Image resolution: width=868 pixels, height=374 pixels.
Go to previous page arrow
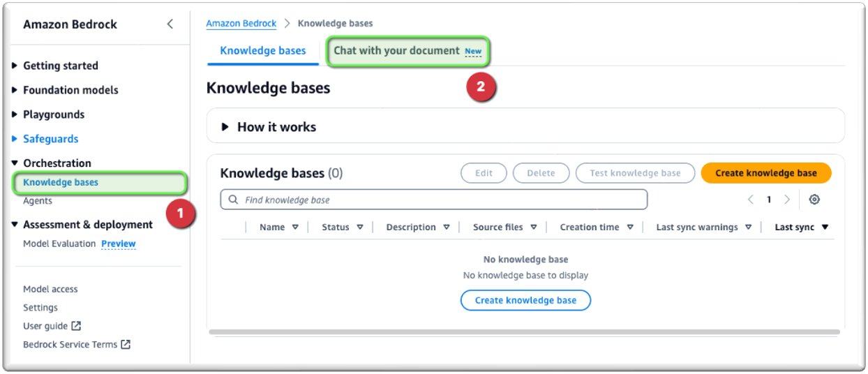751,200
